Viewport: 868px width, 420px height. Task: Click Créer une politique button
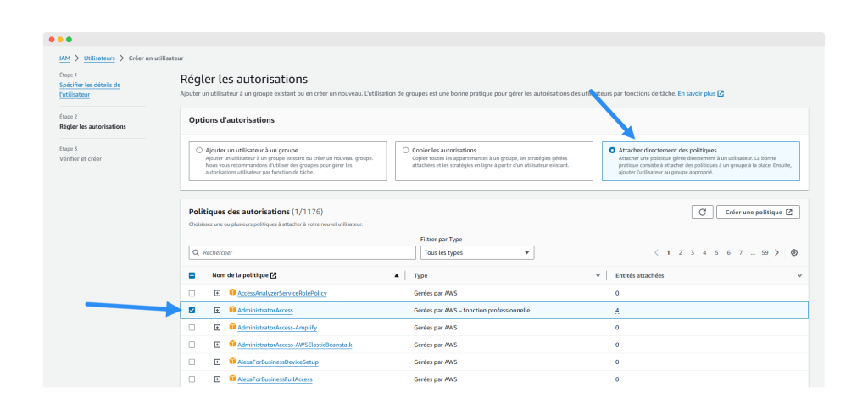[x=758, y=213]
